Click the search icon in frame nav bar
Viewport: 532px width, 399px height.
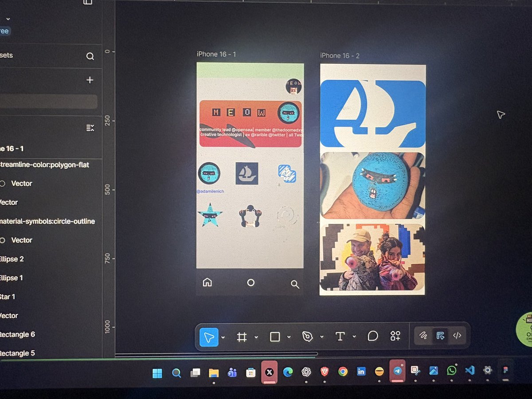295,284
